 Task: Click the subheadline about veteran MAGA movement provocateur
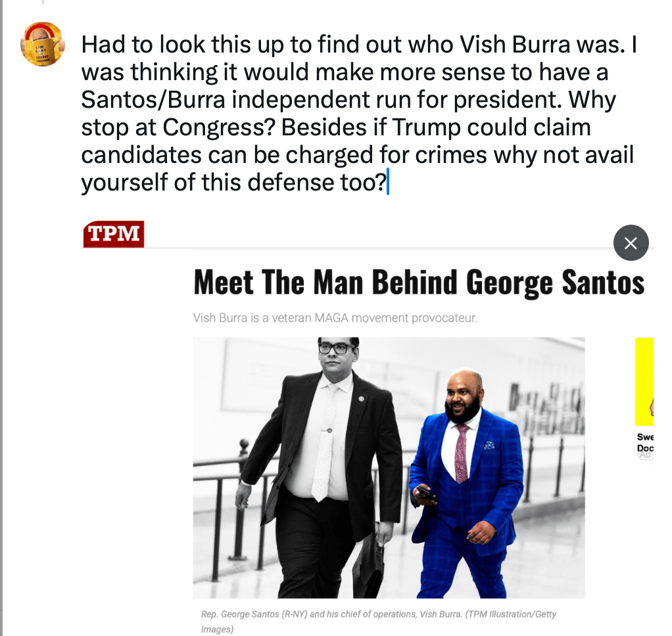pyautogui.click(x=335, y=318)
